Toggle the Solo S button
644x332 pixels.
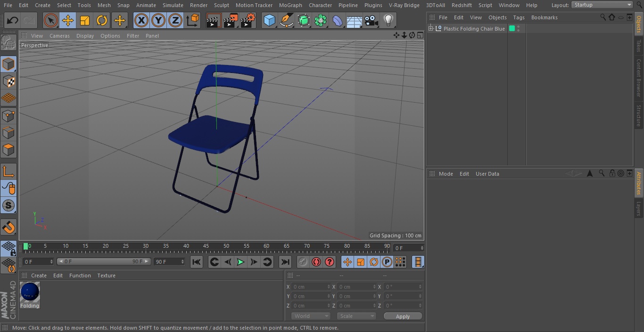click(x=8, y=205)
